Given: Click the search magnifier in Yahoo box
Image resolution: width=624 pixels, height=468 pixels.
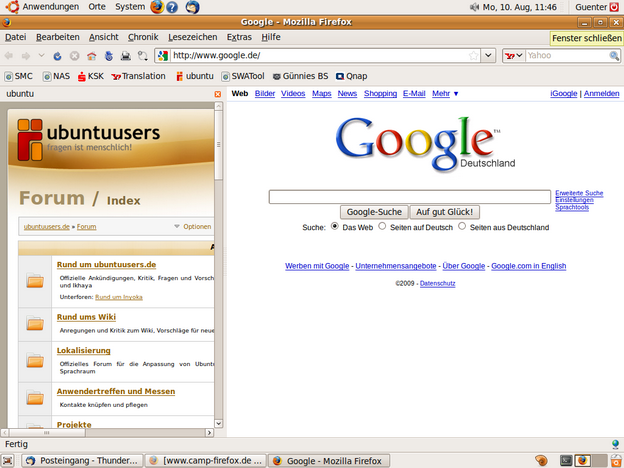Looking at the screenshot, I should (614, 56).
